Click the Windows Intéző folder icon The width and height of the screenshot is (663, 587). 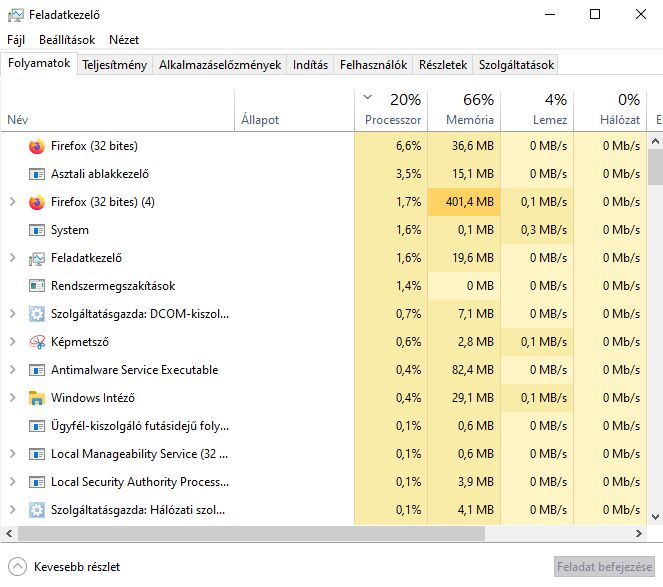point(37,398)
